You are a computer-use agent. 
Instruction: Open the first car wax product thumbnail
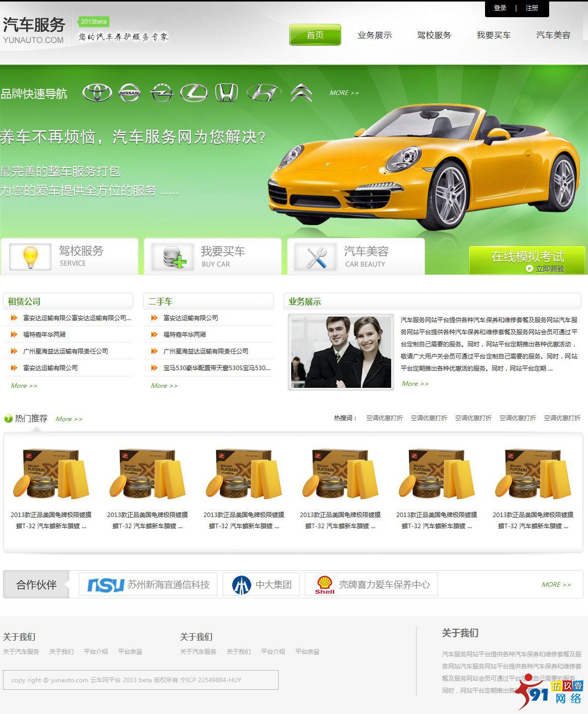[x=51, y=475]
